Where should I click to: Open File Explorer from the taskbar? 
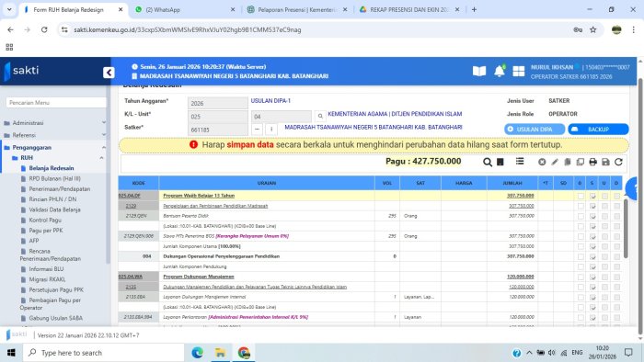221,353
